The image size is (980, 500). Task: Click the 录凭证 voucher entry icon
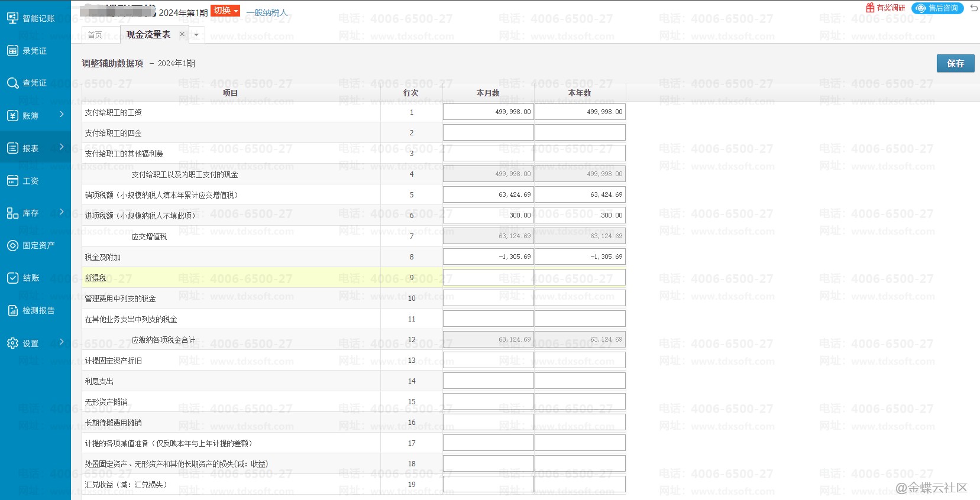(x=12, y=51)
